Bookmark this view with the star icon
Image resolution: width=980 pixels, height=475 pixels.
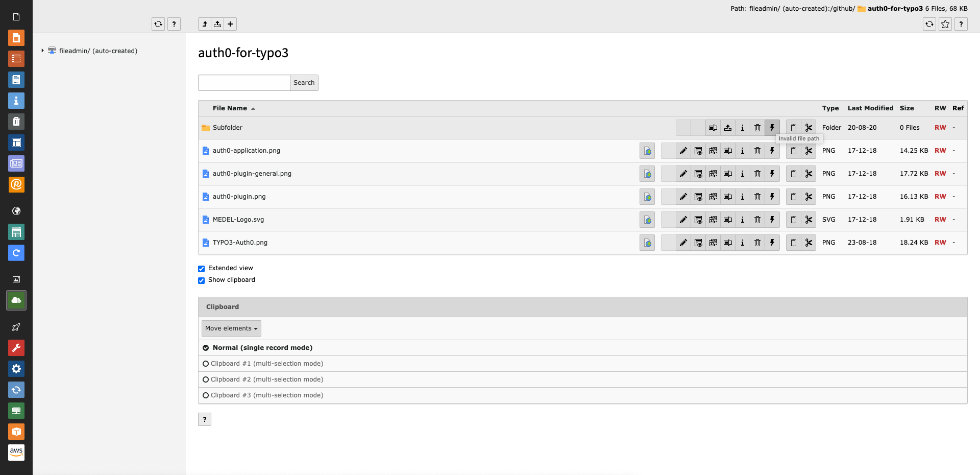click(x=945, y=24)
